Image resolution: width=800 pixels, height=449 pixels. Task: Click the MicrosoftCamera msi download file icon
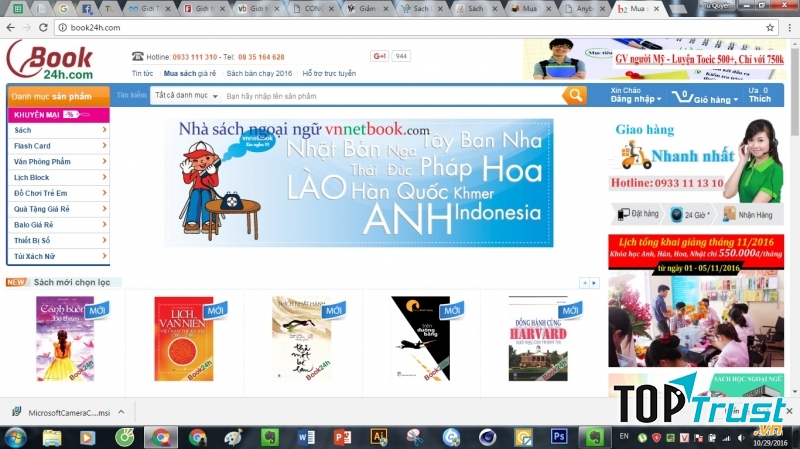[x=16, y=412]
